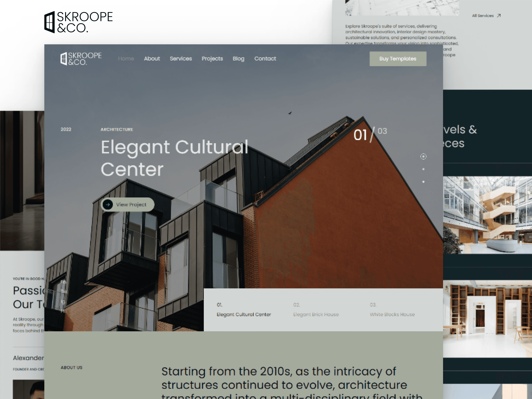Open the Home menu item
The image size is (532, 399).
tap(126, 58)
